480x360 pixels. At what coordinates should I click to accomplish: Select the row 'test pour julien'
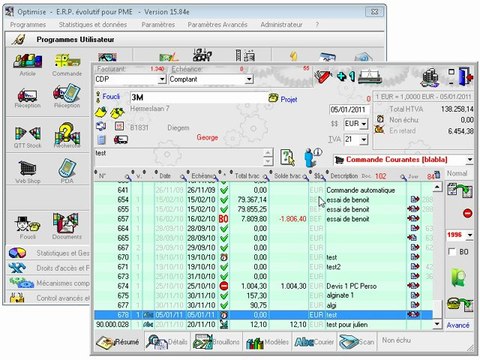pos(263,324)
